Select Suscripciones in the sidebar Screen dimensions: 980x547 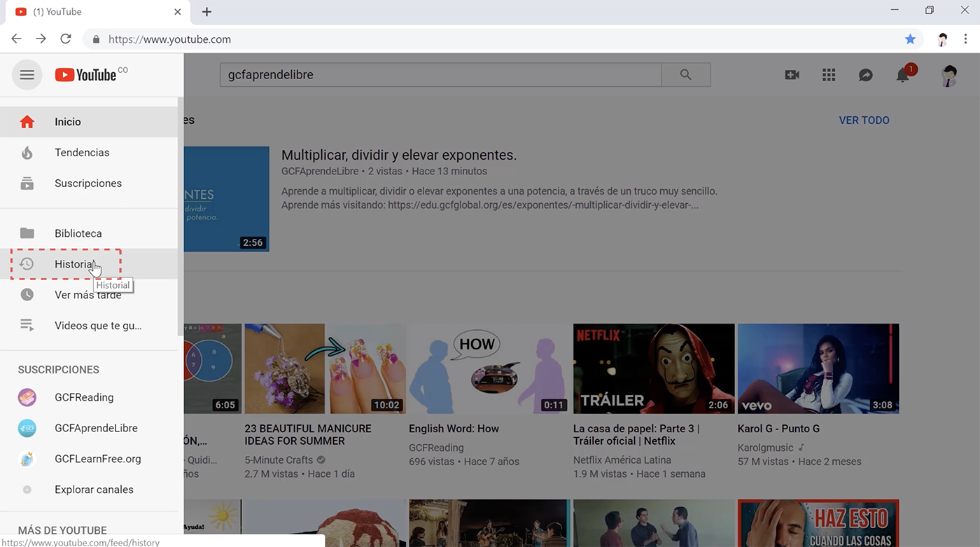click(89, 184)
